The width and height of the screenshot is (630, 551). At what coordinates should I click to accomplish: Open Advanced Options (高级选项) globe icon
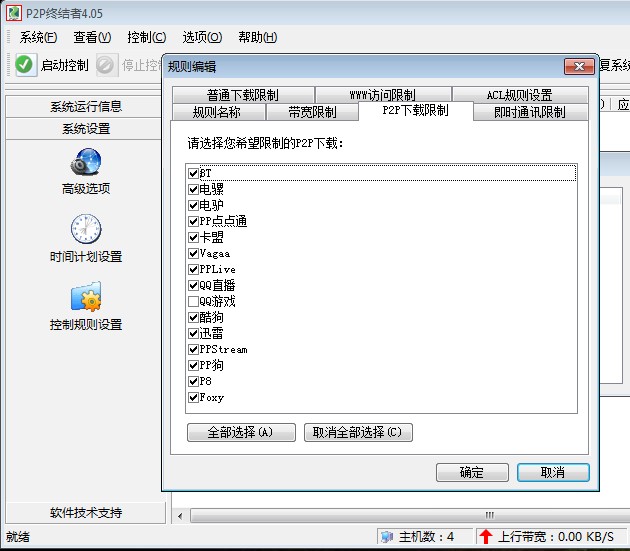click(86, 162)
